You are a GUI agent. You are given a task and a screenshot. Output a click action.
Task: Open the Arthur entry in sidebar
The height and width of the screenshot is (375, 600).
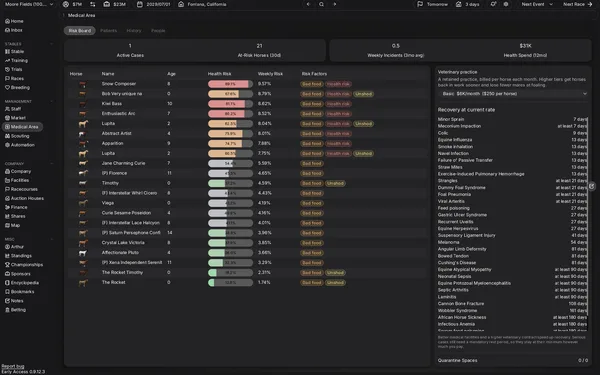pos(14,247)
